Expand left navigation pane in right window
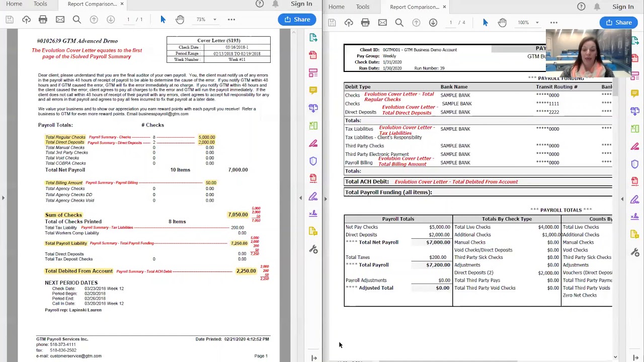The height and width of the screenshot is (362, 644). pyautogui.click(x=325, y=199)
